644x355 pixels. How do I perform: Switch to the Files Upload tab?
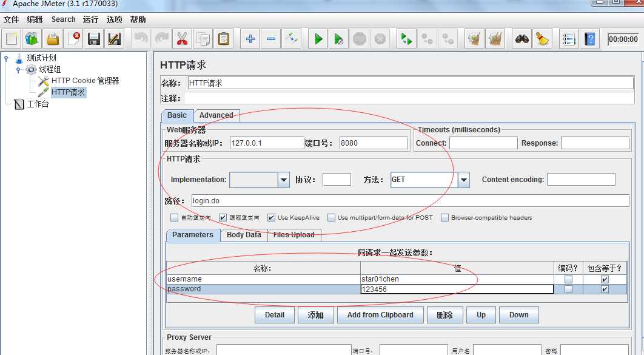pos(294,235)
